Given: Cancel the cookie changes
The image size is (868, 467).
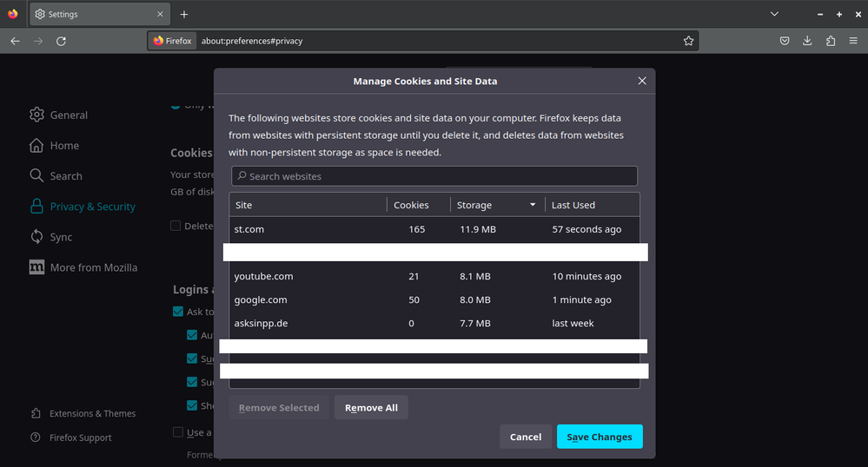Looking at the screenshot, I should 526,437.
